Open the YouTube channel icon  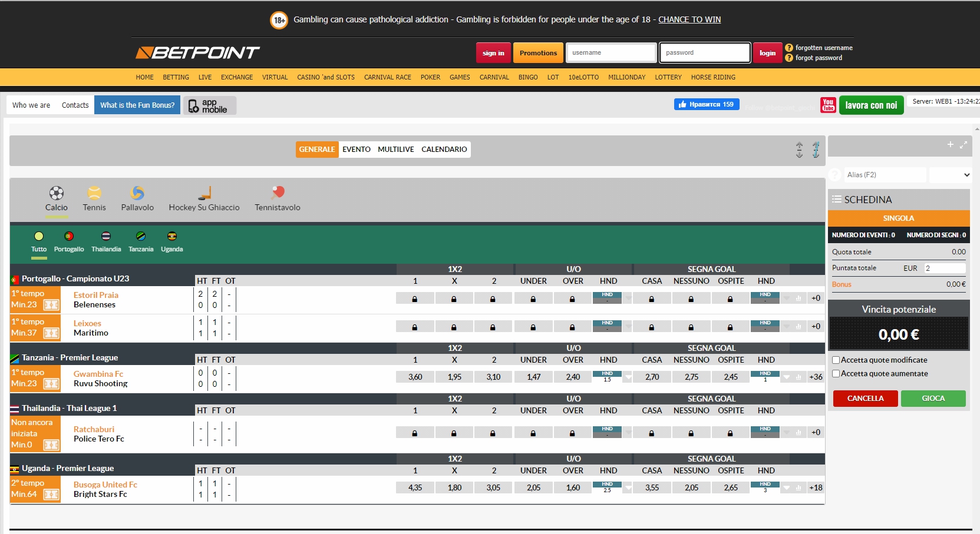[x=828, y=105]
